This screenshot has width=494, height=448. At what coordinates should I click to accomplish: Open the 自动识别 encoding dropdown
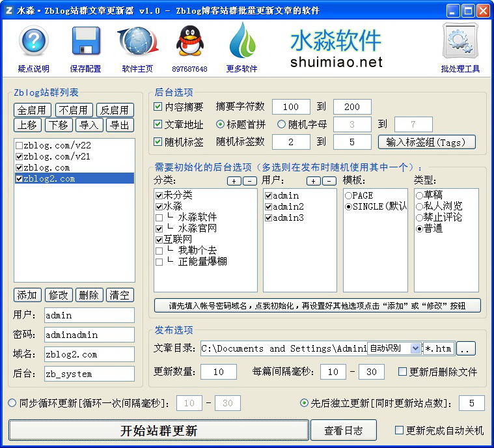pos(415,348)
